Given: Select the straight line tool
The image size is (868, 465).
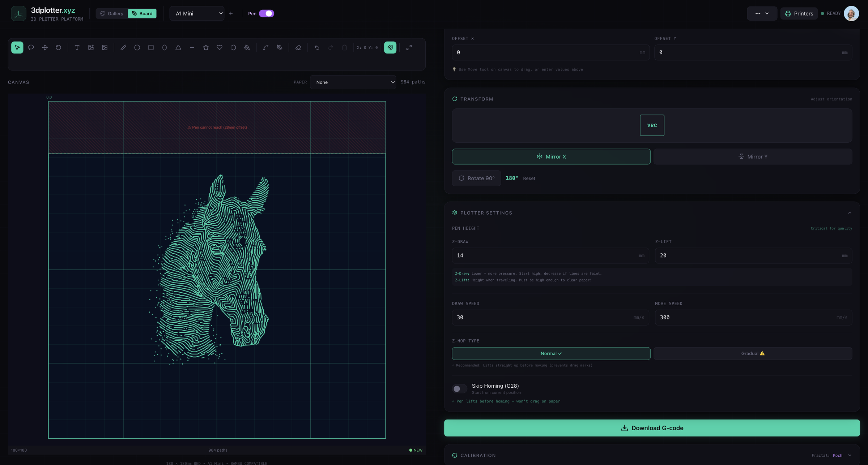Looking at the screenshot, I should pyautogui.click(x=192, y=48).
